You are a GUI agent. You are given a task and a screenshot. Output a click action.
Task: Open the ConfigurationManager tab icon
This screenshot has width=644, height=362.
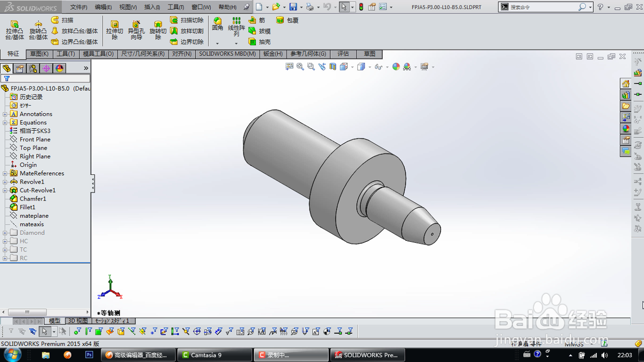tap(33, 68)
